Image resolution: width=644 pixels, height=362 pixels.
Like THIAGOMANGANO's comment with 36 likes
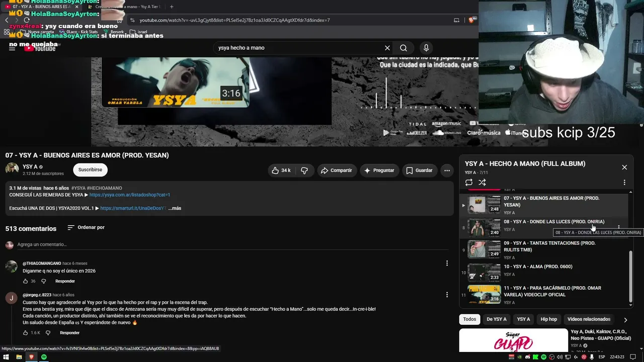pos(26,281)
